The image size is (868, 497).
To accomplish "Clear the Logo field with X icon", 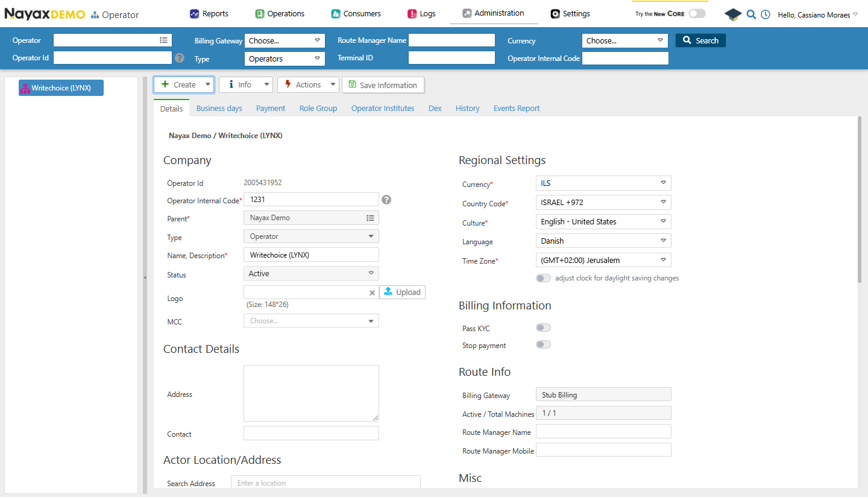I will point(373,293).
